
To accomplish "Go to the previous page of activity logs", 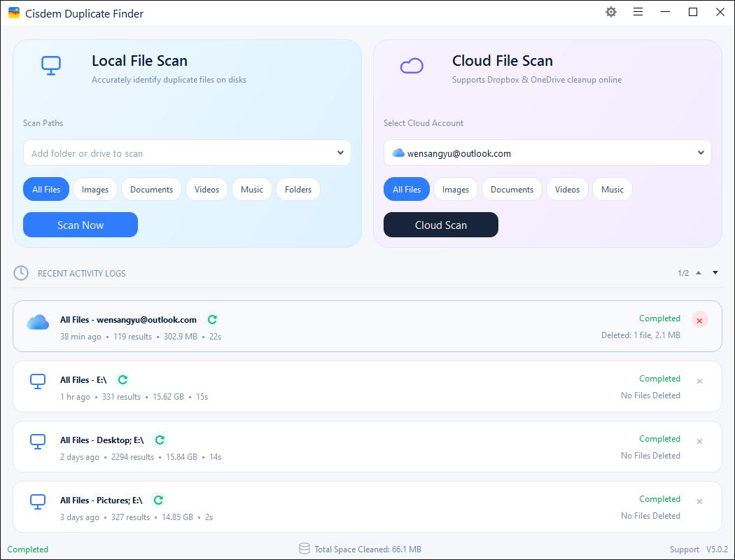I will 699,273.
